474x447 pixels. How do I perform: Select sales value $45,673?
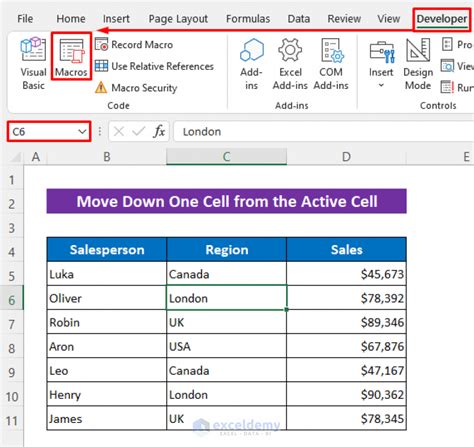pos(346,274)
